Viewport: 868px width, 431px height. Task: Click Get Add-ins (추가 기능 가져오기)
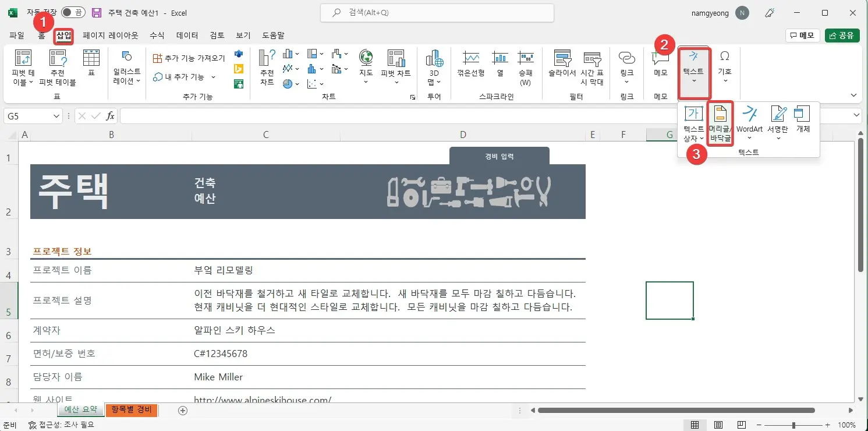(x=189, y=58)
